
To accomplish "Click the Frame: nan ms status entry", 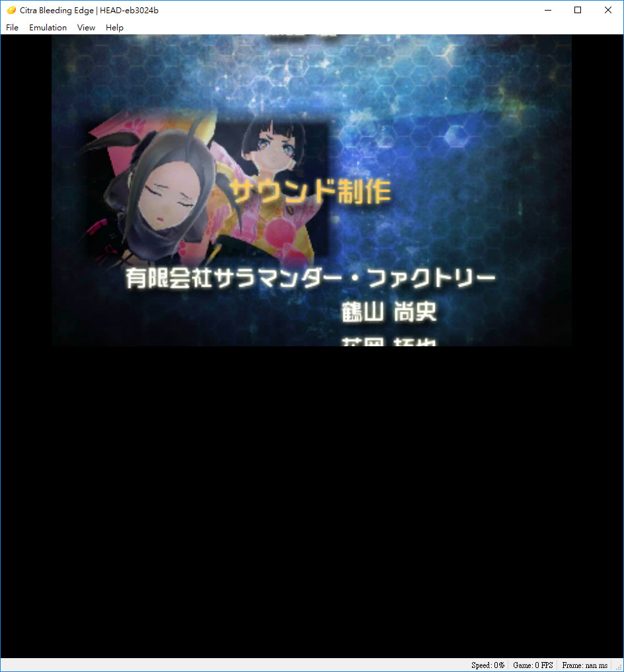I will click(x=584, y=665).
